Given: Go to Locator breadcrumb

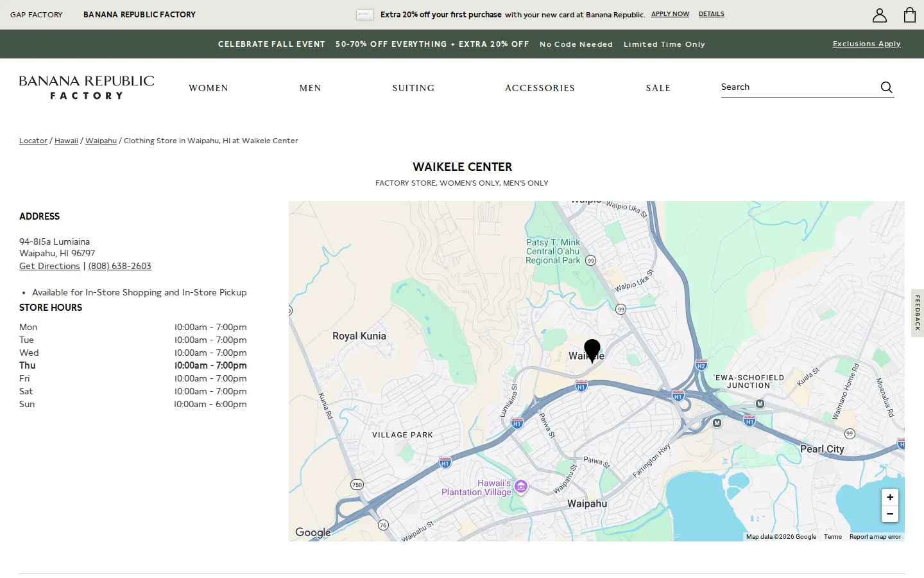Looking at the screenshot, I should pyautogui.click(x=33, y=141).
